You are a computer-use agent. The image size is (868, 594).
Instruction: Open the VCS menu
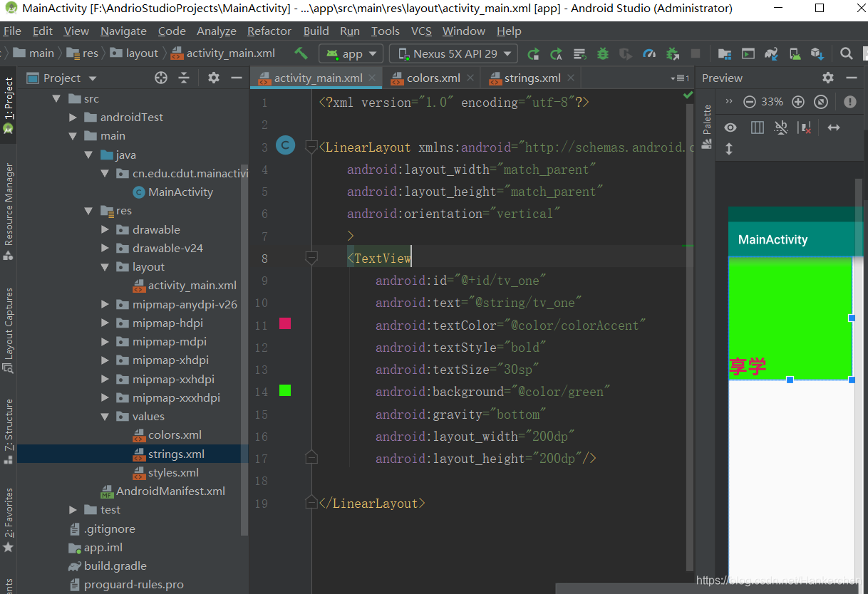pos(421,31)
